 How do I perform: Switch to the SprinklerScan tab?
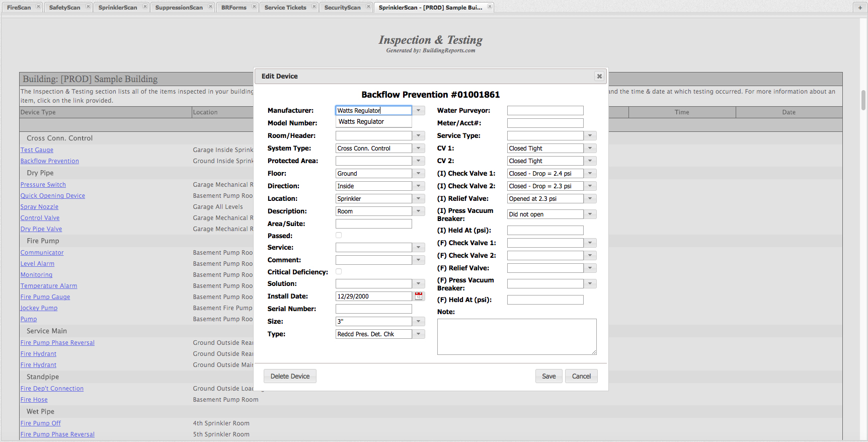tap(118, 8)
